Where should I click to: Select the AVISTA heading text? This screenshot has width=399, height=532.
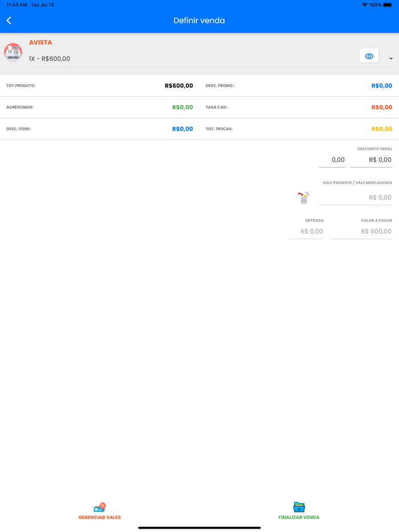(x=40, y=42)
